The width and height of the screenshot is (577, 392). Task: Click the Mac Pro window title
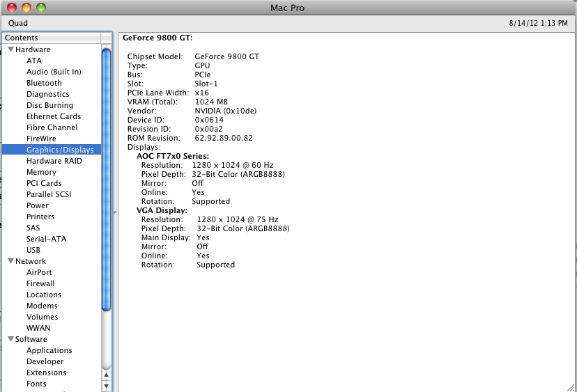[x=287, y=8]
